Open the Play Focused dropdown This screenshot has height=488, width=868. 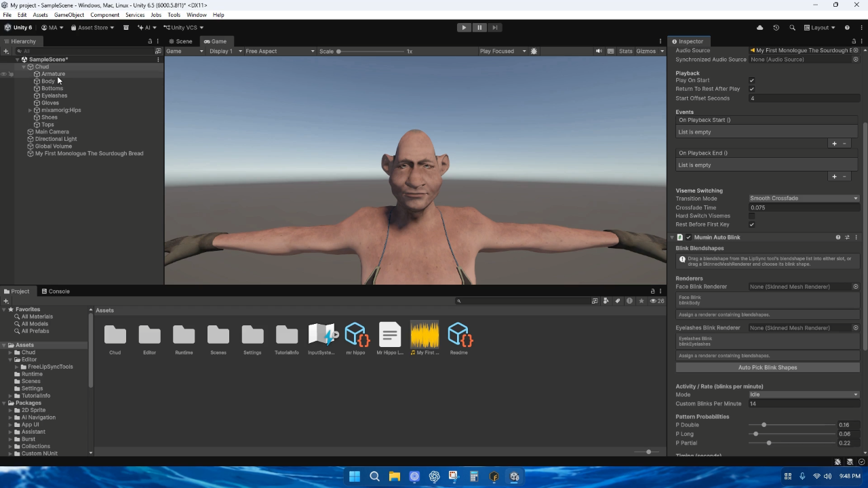click(x=502, y=51)
